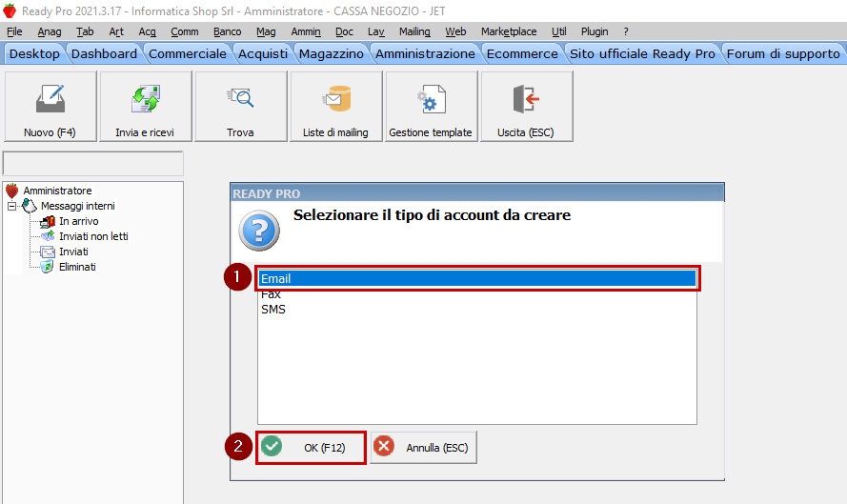The image size is (847, 504).
Task: Click the Inviati envelope icon
Action: [48, 252]
